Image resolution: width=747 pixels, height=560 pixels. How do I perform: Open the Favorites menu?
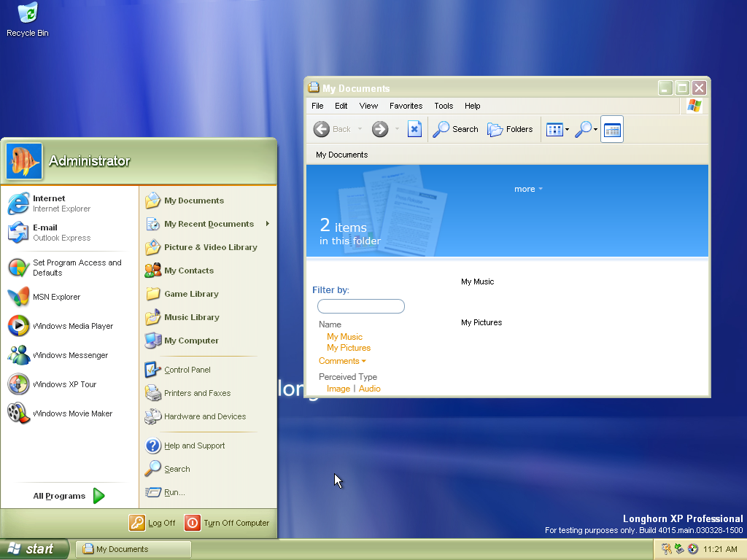point(406,106)
